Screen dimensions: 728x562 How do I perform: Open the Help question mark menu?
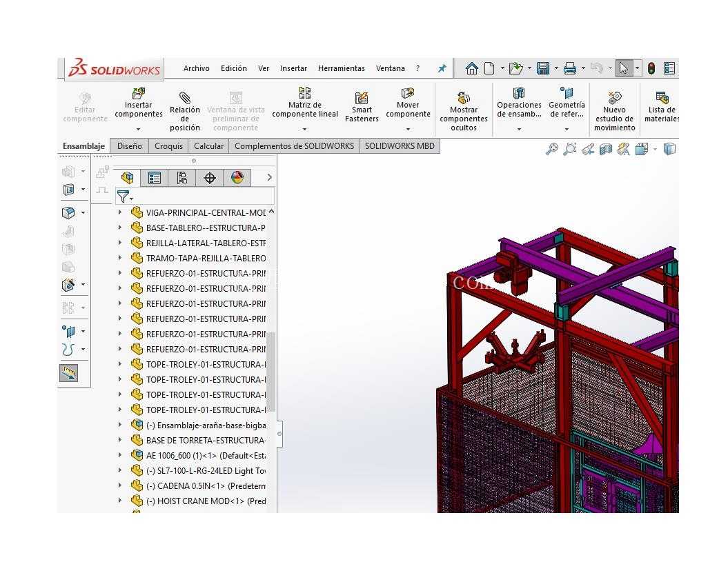[418, 68]
